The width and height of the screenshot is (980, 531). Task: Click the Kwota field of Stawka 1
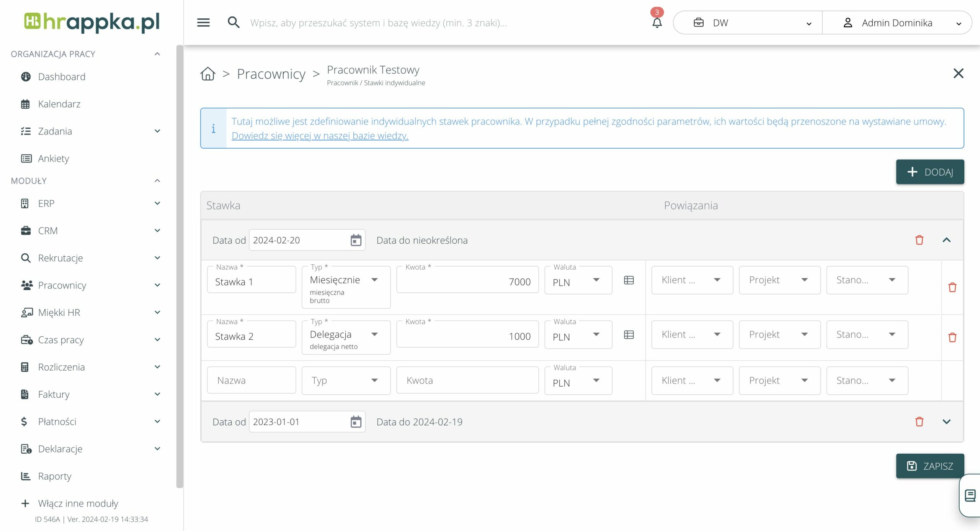pyautogui.click(x=467, y=282)
